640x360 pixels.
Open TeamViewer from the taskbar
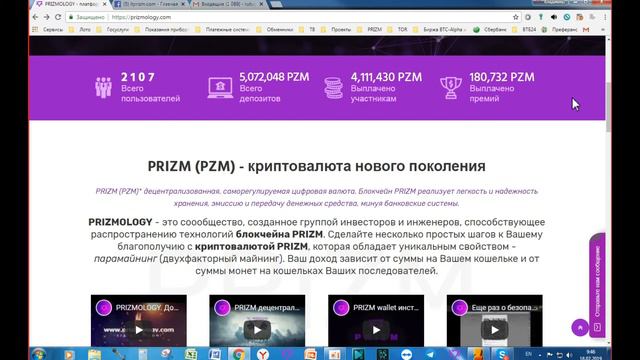click(407, 354)
